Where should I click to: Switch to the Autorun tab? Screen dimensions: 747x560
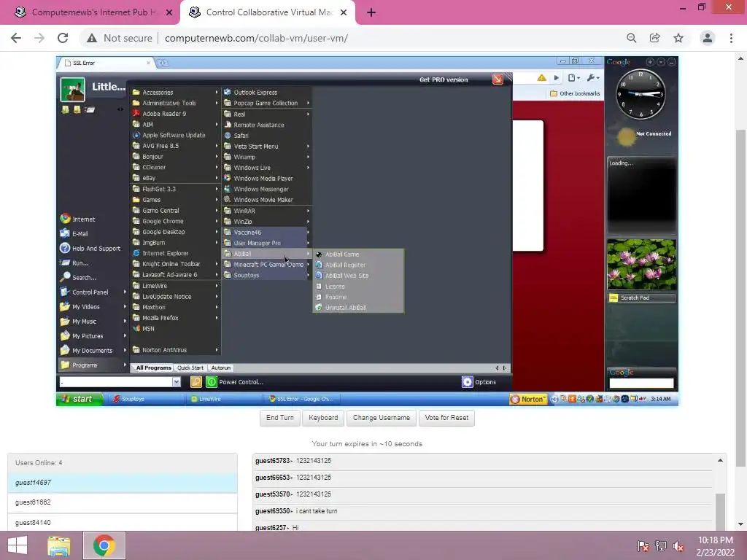click(x=220, y=367)
